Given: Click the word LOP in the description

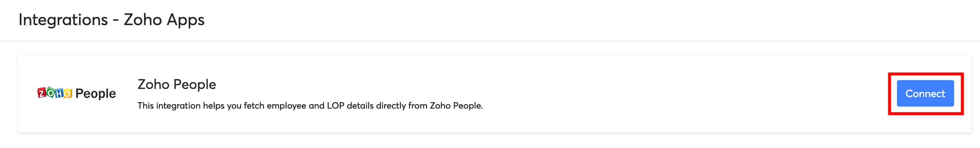Looking at the screenshot, I should 335,106.
